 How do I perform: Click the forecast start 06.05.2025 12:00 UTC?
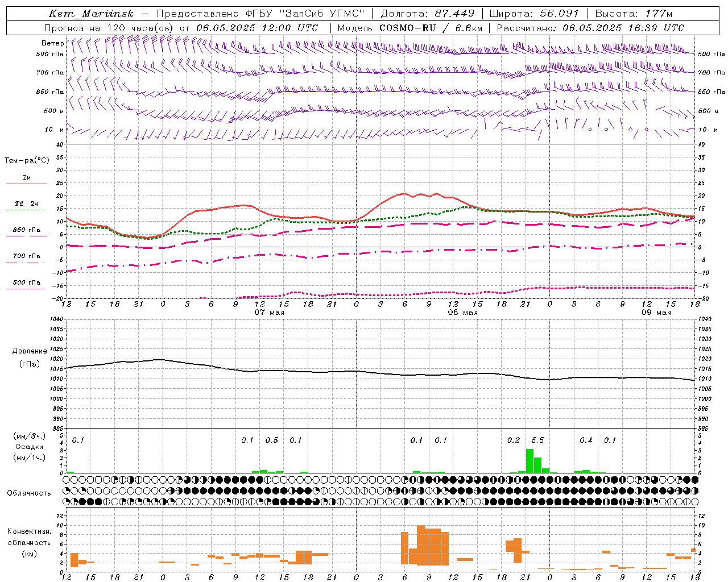click(x=257, y=28)
